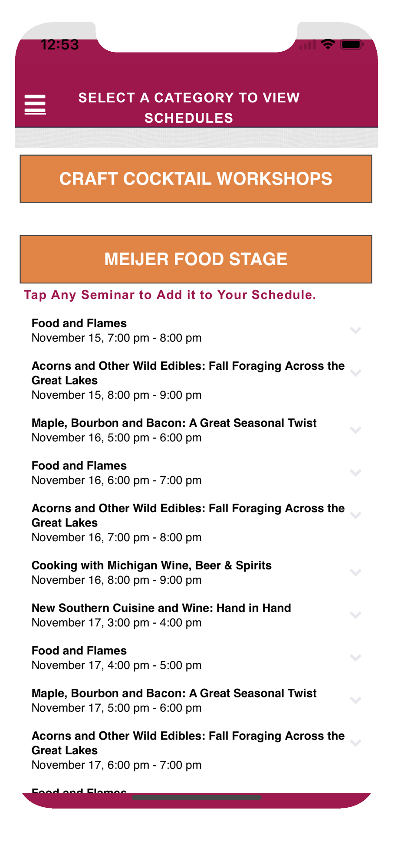Image resolution: width=401 pixels, height=868 pixels.
Task: Expand Maple, Bourbon and Bacon November 16 chevron
Action: pyautogui.click(x=355, y=430)
